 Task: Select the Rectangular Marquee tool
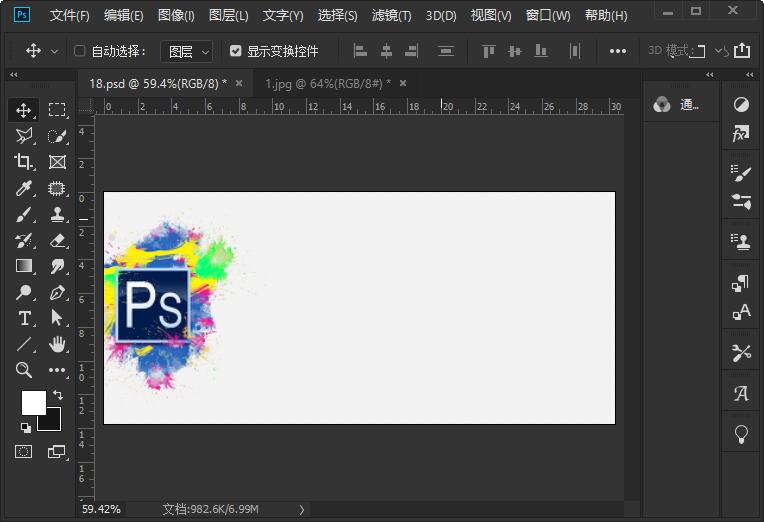click(x=57, y=110)
